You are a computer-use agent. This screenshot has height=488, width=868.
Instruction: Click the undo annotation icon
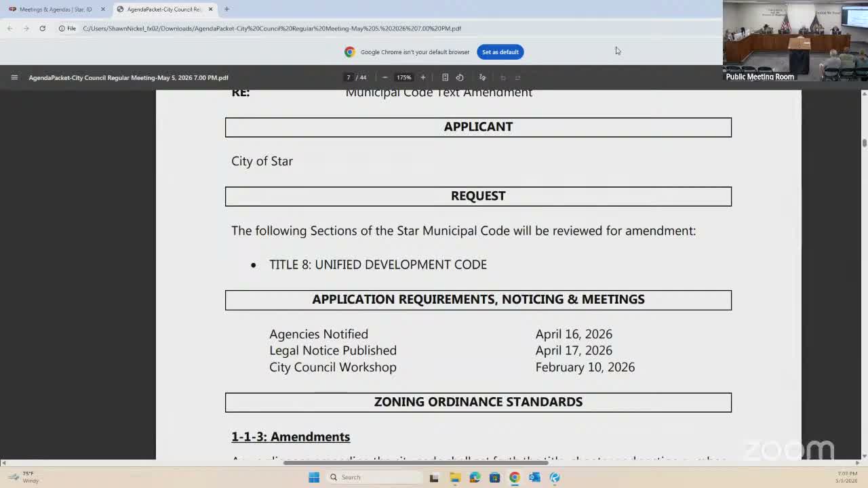(x=502, y=77)
